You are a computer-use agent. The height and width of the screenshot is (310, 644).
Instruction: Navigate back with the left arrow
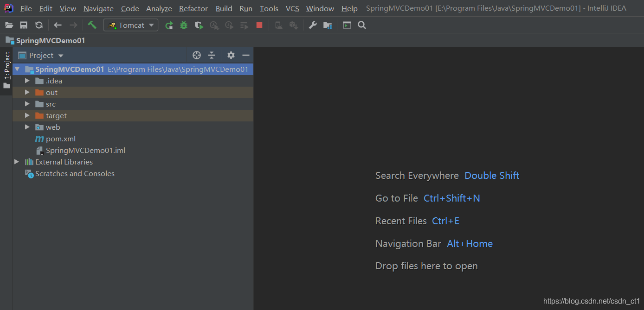[x=58, y=25]
